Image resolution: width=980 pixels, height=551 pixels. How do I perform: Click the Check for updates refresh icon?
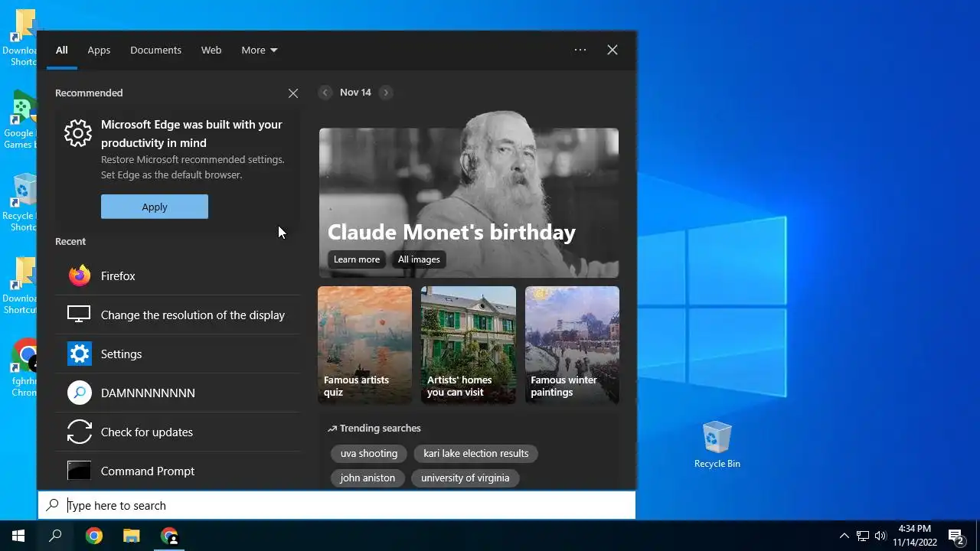(x=79, y=432)
